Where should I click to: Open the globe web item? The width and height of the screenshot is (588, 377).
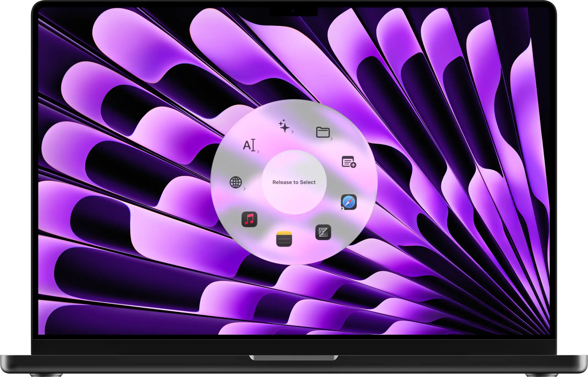pos(236,182)
